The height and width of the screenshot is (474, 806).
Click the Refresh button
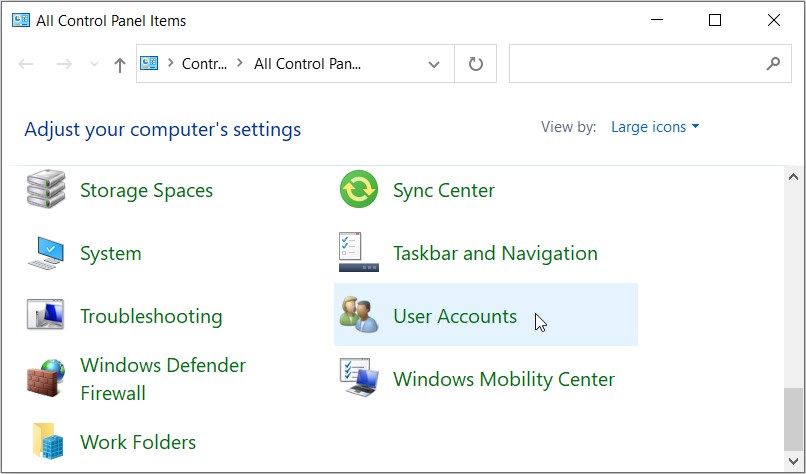476,64
